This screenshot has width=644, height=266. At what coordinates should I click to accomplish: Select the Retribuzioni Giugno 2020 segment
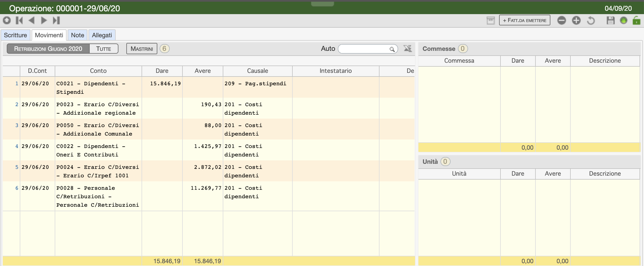click(48, 49)
